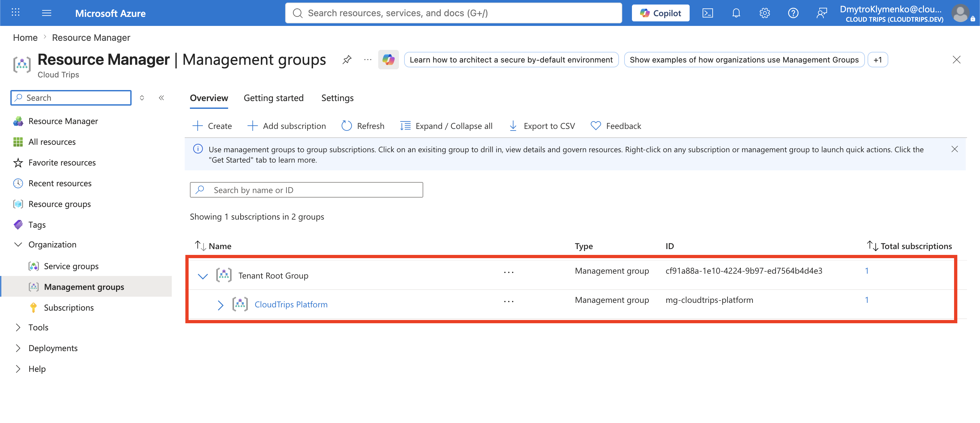Expand the CloudTrips Platform row
The height and width of the screenshot is (423, 980).
(x=220, y=305)
